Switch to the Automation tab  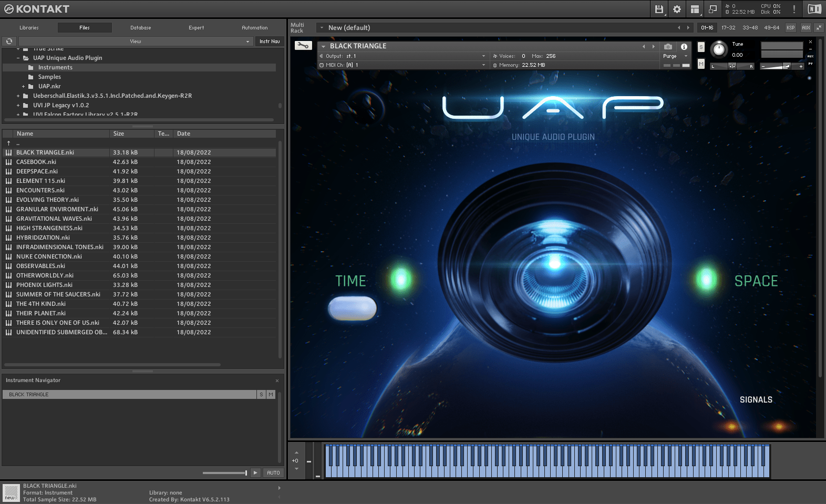click(x=255, y=27)
